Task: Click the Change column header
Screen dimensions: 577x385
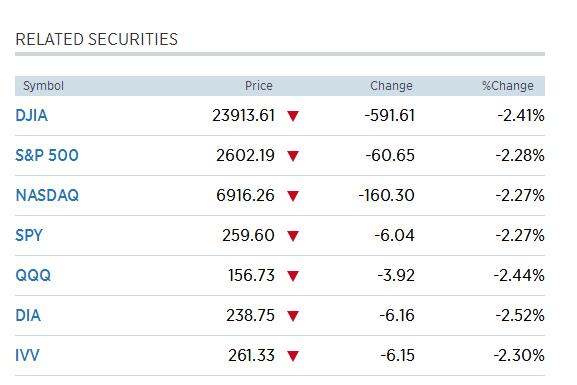Action: click(x=391, y=86)
